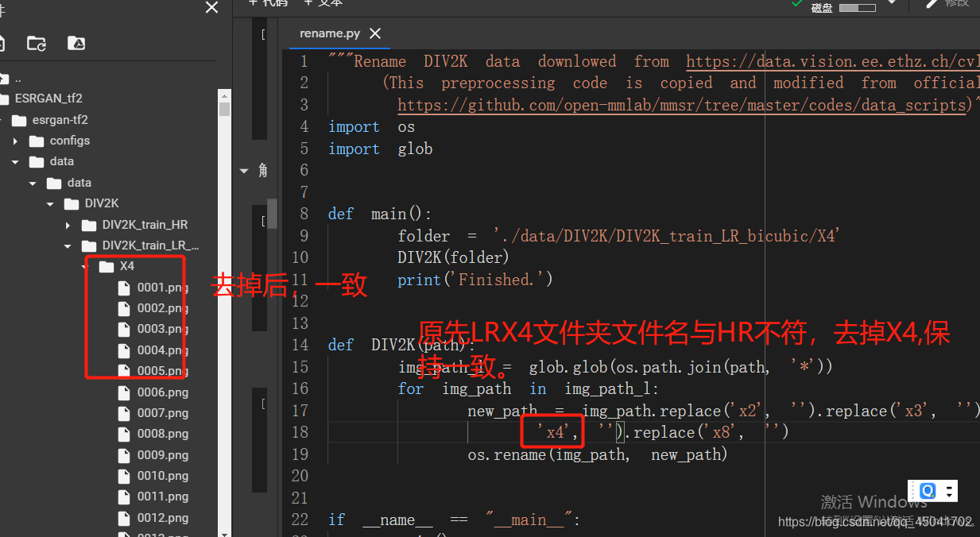The height and width of the screenshot is (537, 980).
Task: Click the folder icon beside DIV2K_train_LR_
Action: click(89, 245)
